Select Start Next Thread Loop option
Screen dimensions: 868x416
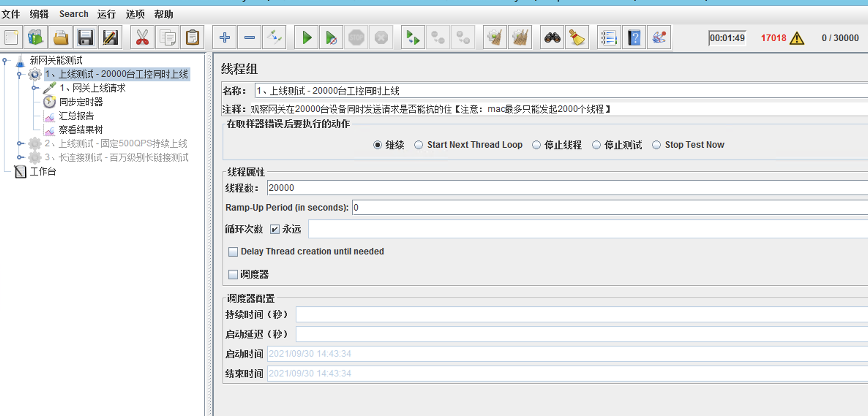pyautogui.click(x=419, y=145)
